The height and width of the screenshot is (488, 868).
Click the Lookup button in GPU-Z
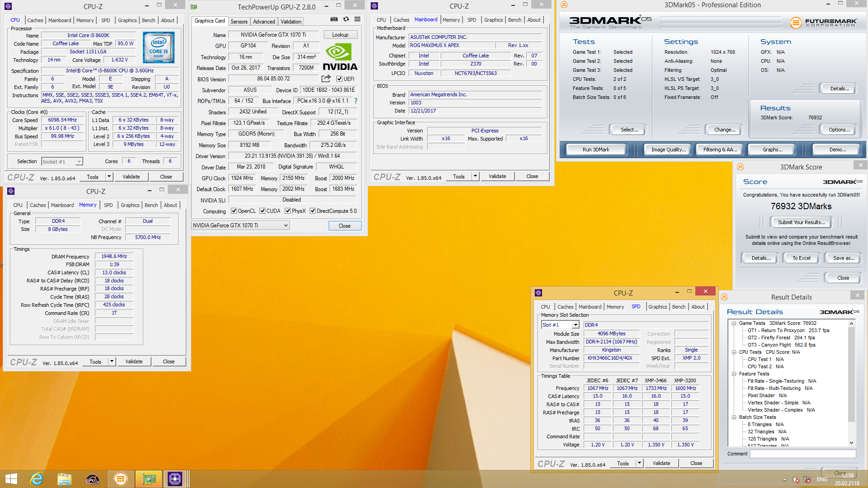[x=340, y=35]
